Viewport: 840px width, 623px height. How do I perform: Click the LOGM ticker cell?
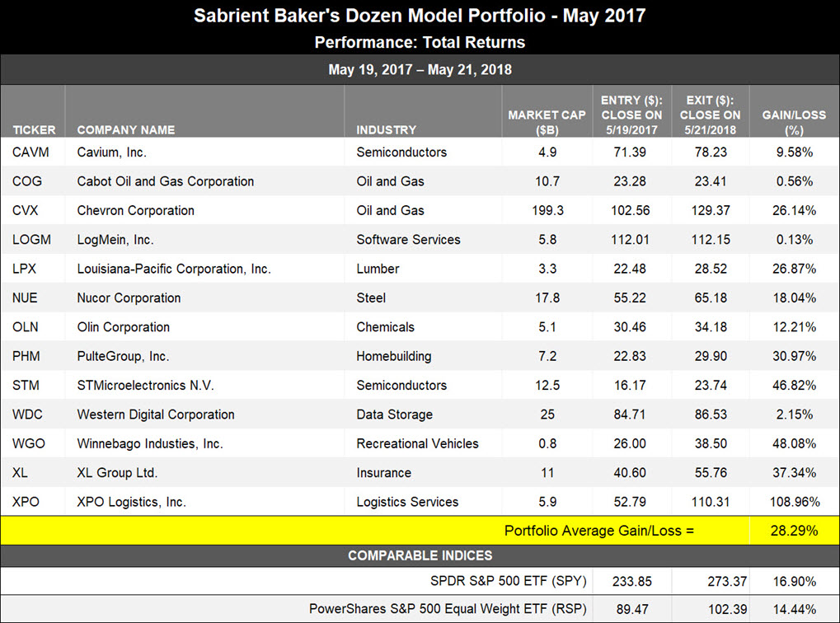(31, 240)
